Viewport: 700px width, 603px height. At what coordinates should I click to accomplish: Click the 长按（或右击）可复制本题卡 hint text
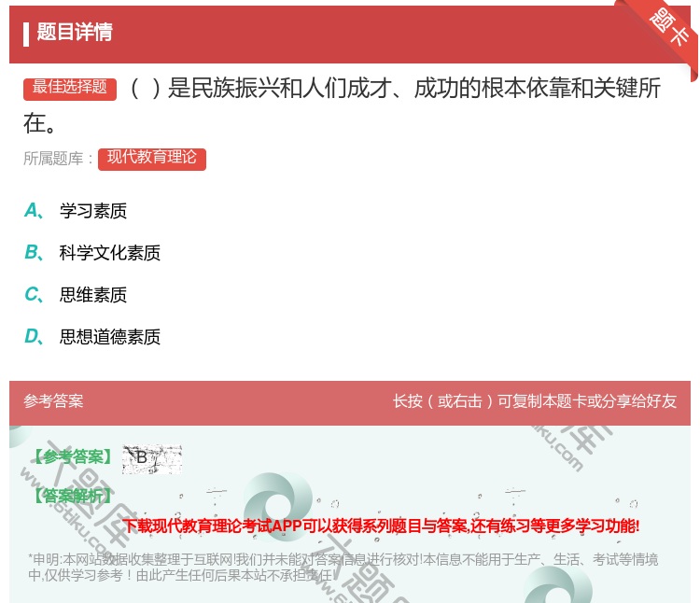[535, 401]
